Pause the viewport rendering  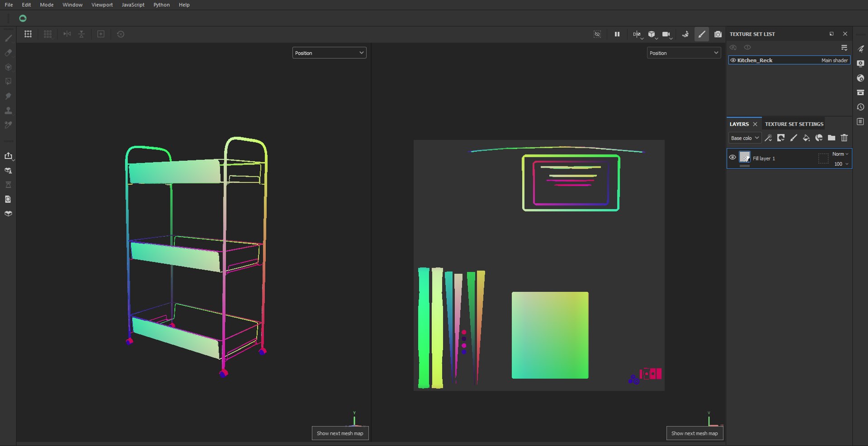(x=617, y=34)
